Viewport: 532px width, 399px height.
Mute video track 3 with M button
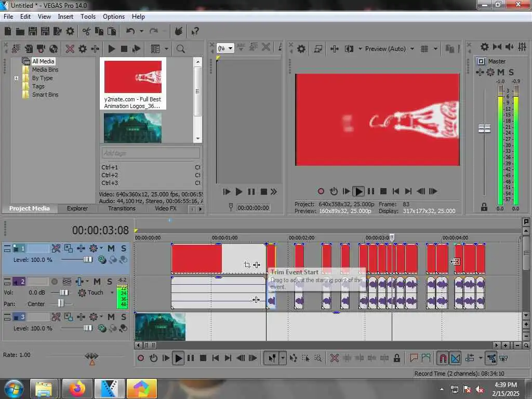pyautogui.click(x=111, y=317)
